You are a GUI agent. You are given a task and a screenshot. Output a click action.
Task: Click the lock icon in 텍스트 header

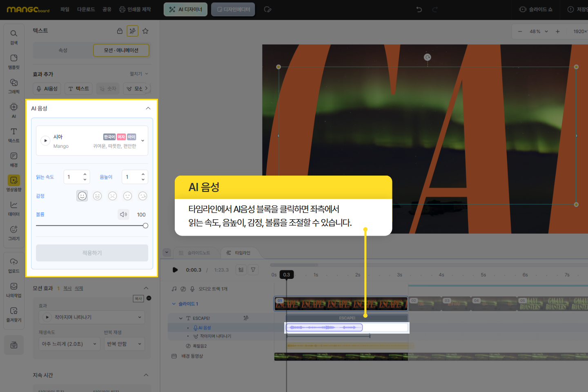[x=120, y=31]
